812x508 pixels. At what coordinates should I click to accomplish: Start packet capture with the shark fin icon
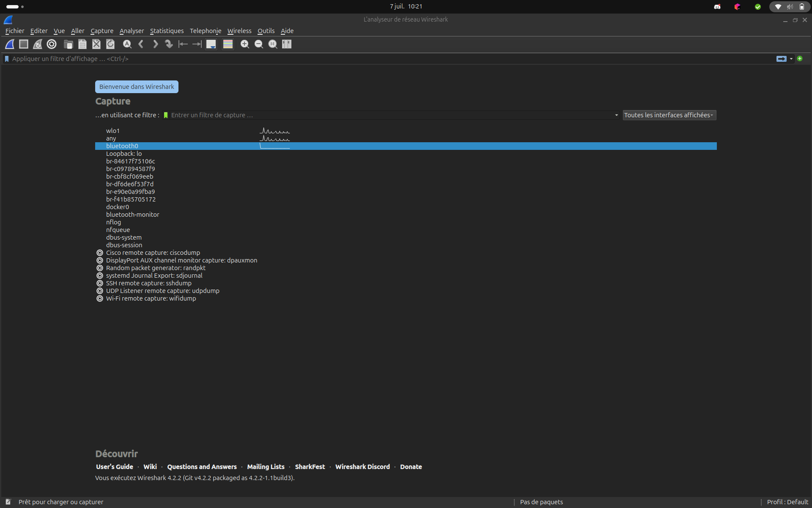point(10,44)
